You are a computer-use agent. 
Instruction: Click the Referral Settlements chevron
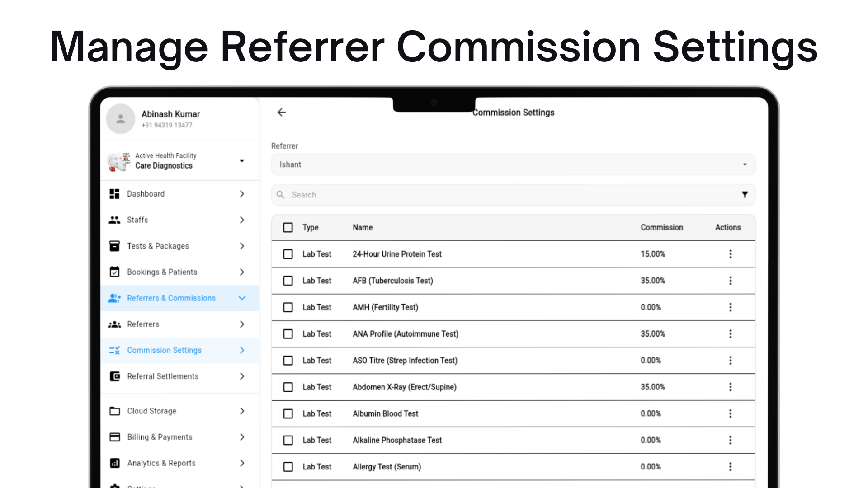pos(242,376)
